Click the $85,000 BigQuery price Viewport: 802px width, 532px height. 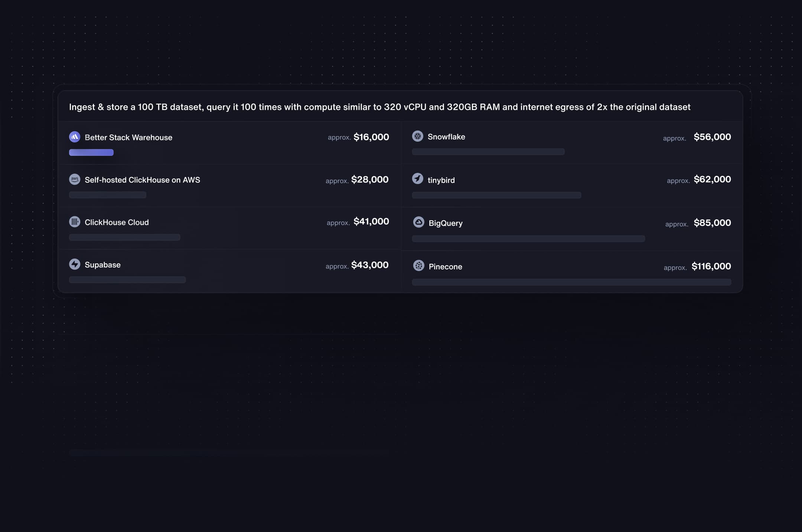point(712,223)
